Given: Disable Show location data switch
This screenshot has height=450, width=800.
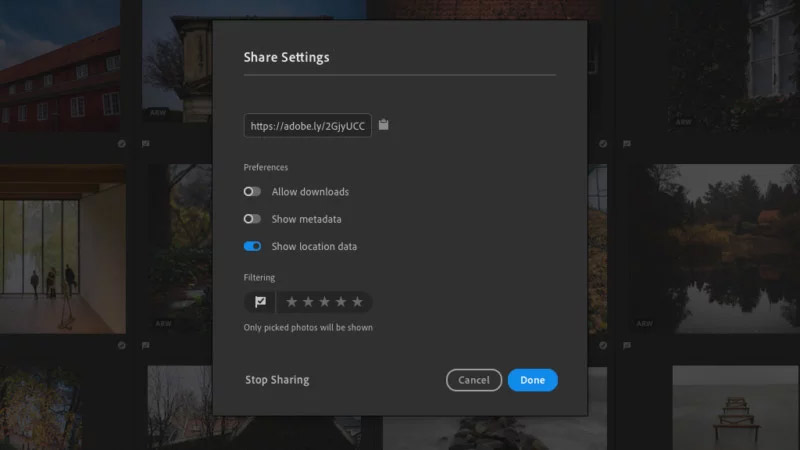Looking at the screenshot, I should pos(252,246).
